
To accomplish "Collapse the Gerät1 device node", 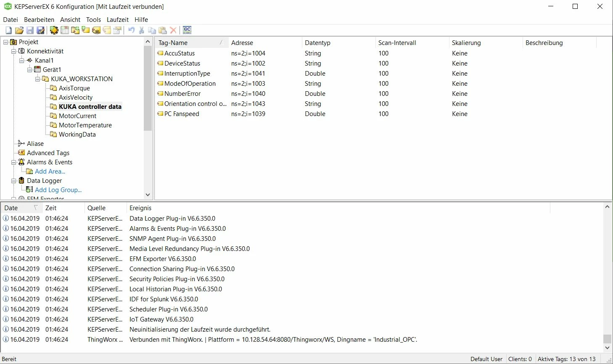I will 29,70.
